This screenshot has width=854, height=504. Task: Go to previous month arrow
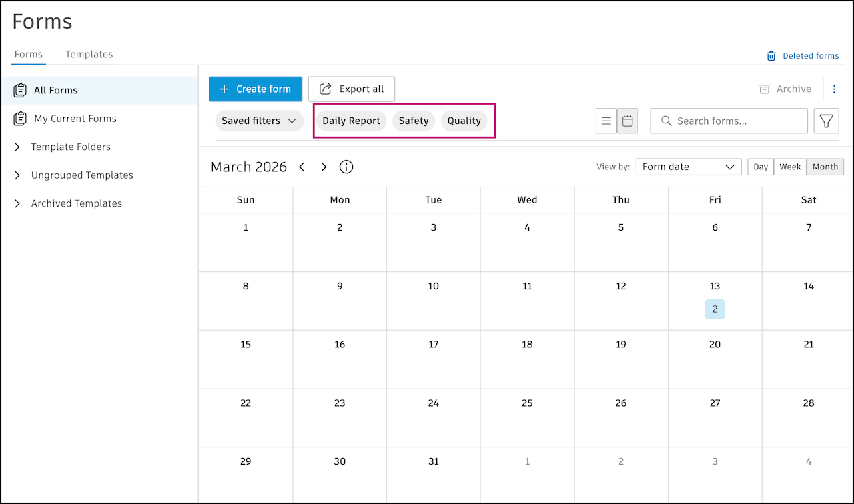[x=302, y=167]
